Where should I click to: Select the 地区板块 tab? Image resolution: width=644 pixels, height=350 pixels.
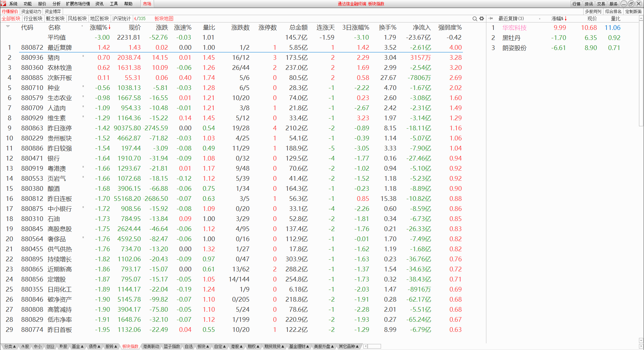tap(100, 18)
